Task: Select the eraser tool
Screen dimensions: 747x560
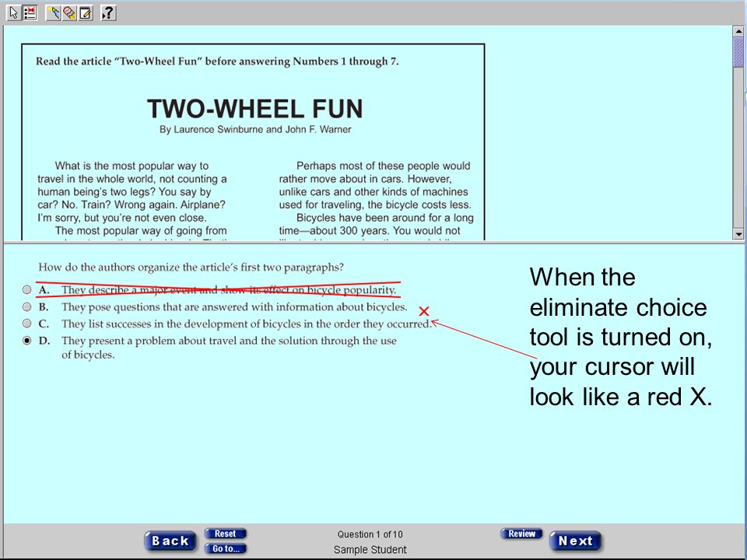Action: tap(69, 13)
